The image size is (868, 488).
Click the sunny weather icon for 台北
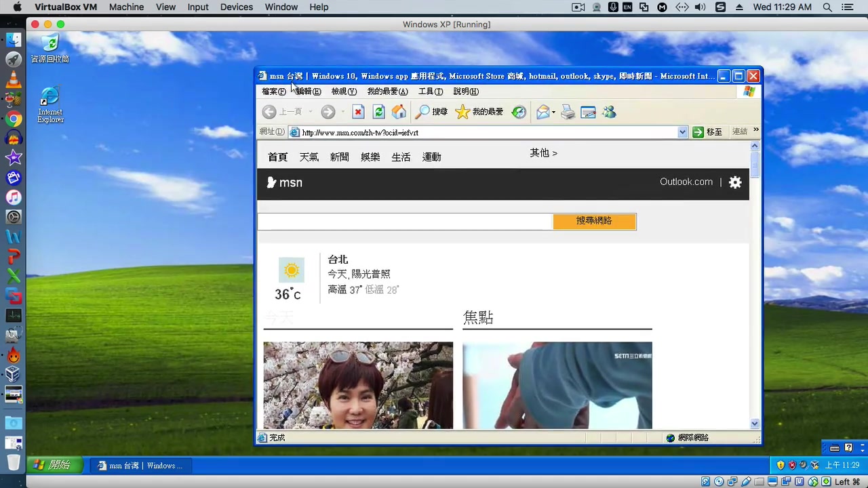(x=292, y=270)
